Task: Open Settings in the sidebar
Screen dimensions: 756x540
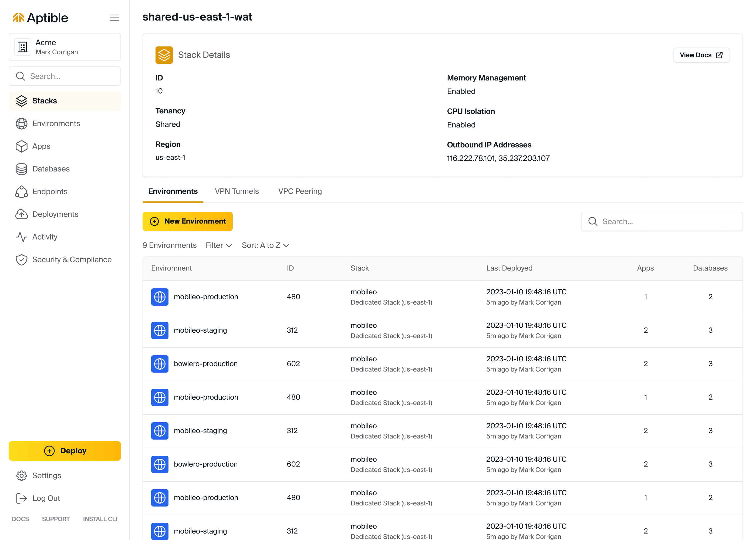Action: click(x=65, y=476)
